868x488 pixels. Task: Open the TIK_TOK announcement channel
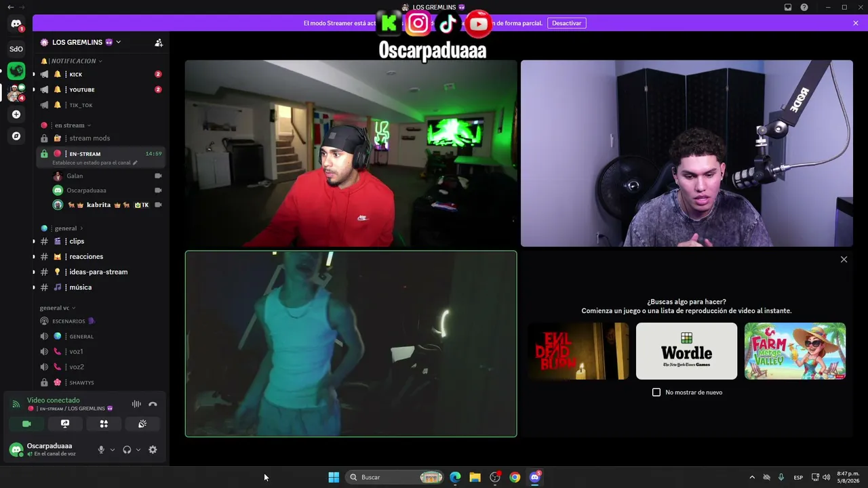(x=101, y=105)
